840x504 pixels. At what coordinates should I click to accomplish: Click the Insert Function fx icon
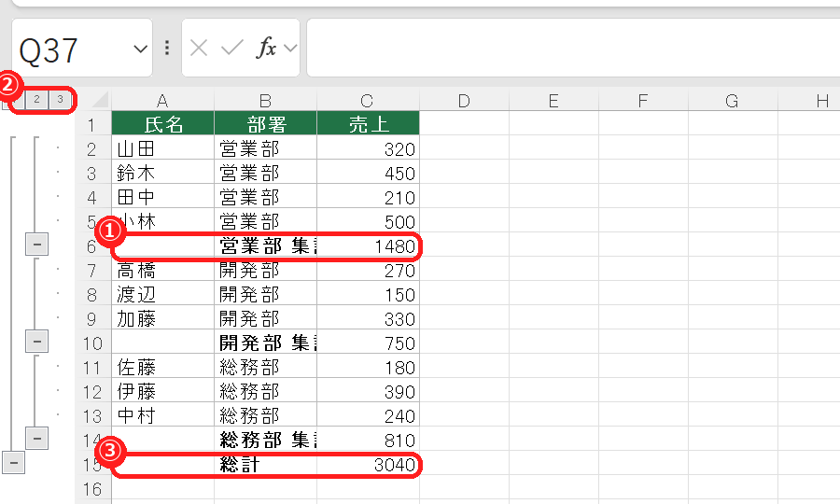coord(266,49)
